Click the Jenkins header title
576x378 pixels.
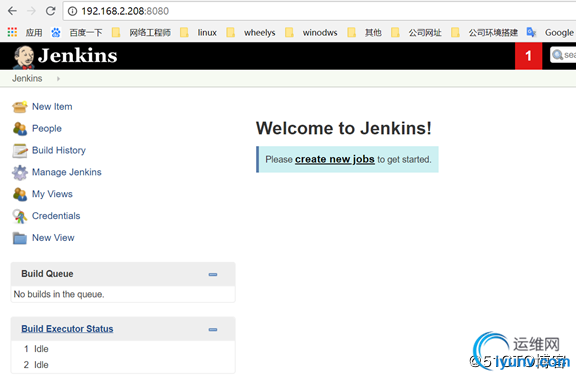click(x=78, y=56)
